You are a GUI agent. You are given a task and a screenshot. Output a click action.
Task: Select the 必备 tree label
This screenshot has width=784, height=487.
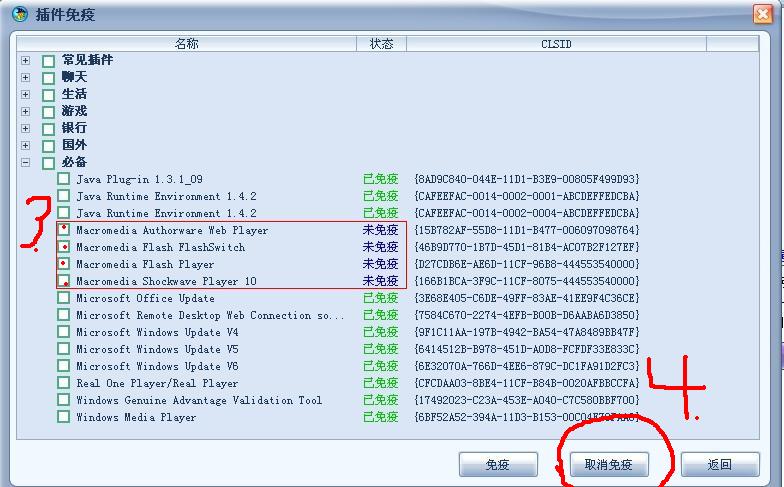coord(74,162)
